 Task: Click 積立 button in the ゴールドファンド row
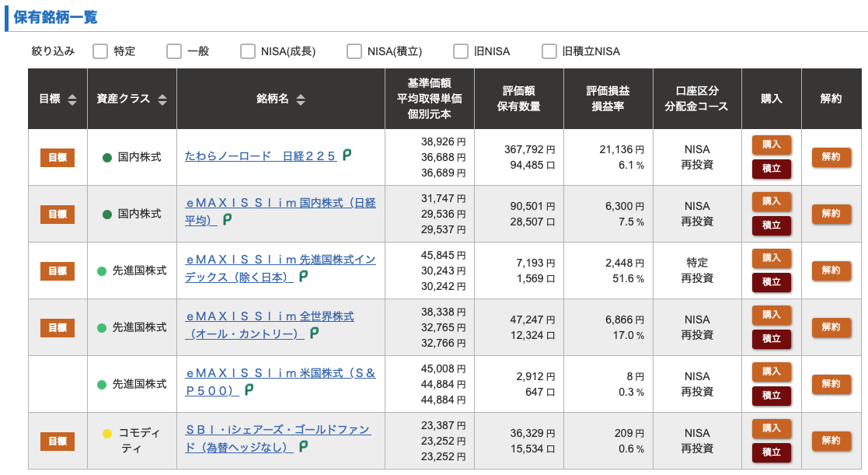click(771, 452)
